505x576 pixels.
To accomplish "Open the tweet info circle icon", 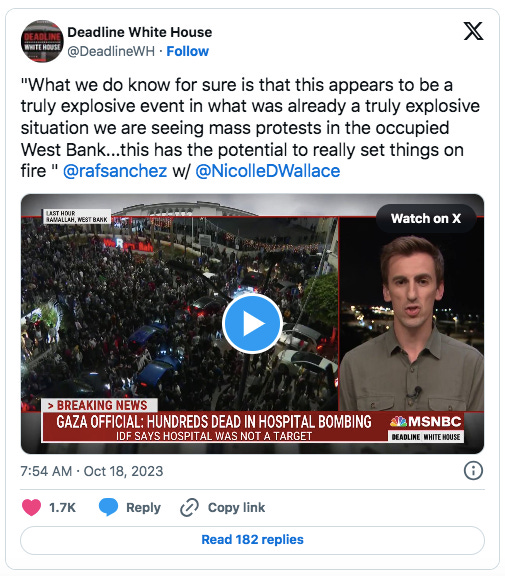I will pos(473,471).
